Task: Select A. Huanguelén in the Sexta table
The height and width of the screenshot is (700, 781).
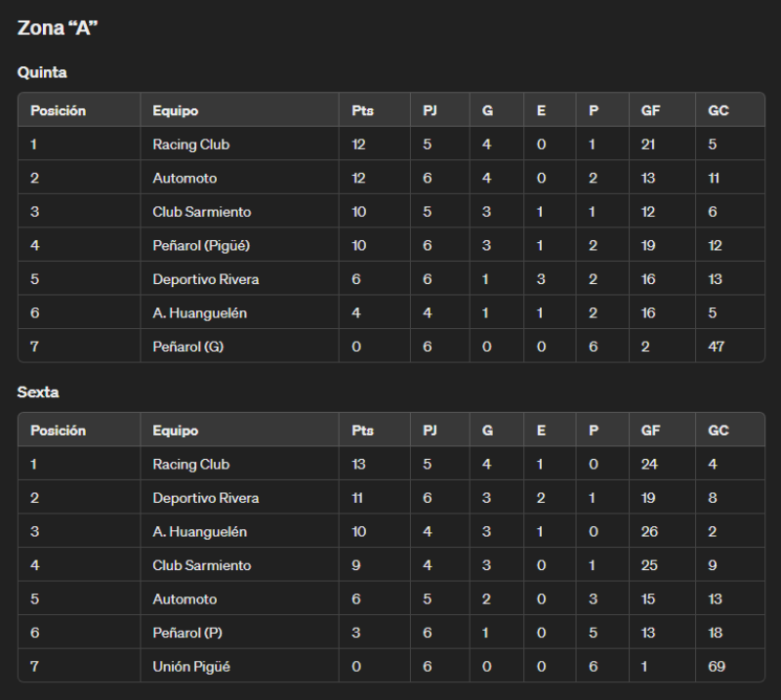Action: (x=199, y=532)
